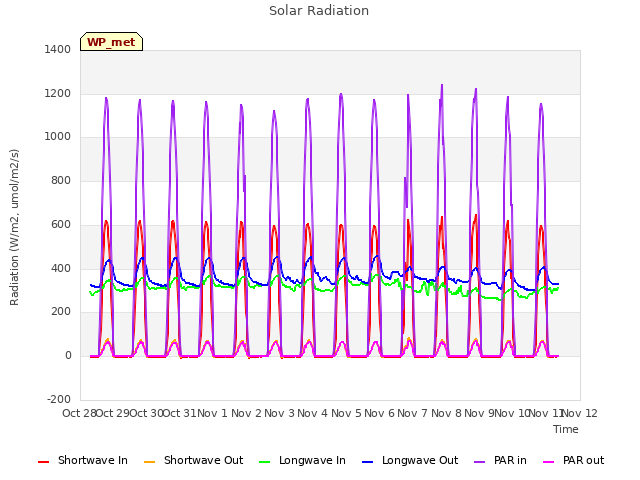Click the Time x-axis label
640x480 pixels.
(x=566, y=429)
